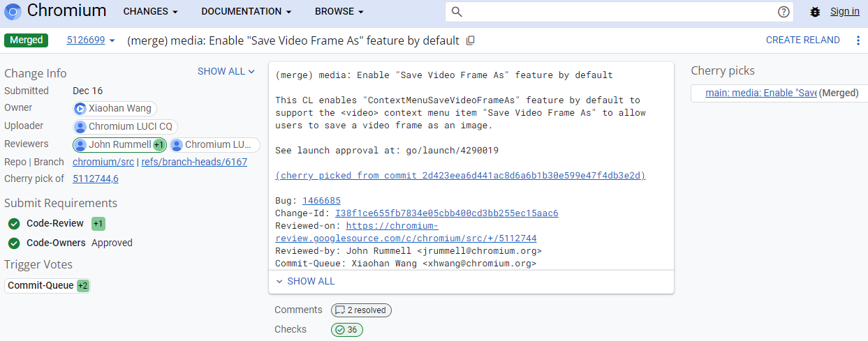
Task: Click the Cherry picks heading
Action: [x=723, y=70]
